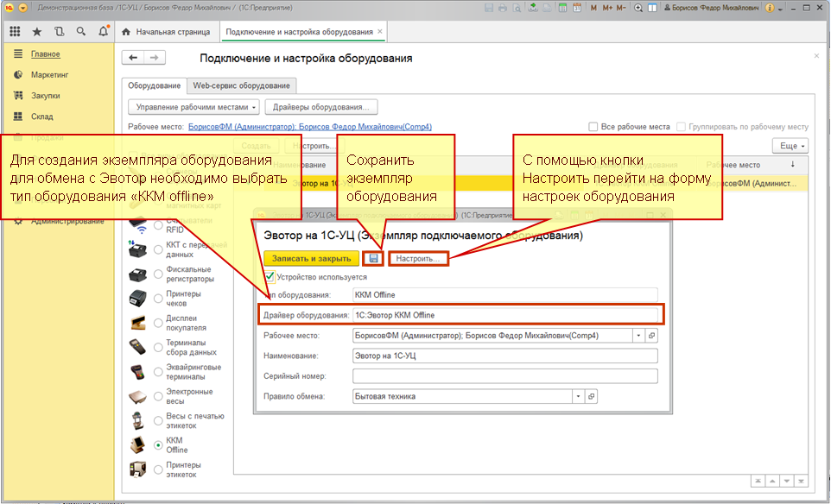
Task: Select ККМ Offline radio button
Action: point(158,445)
